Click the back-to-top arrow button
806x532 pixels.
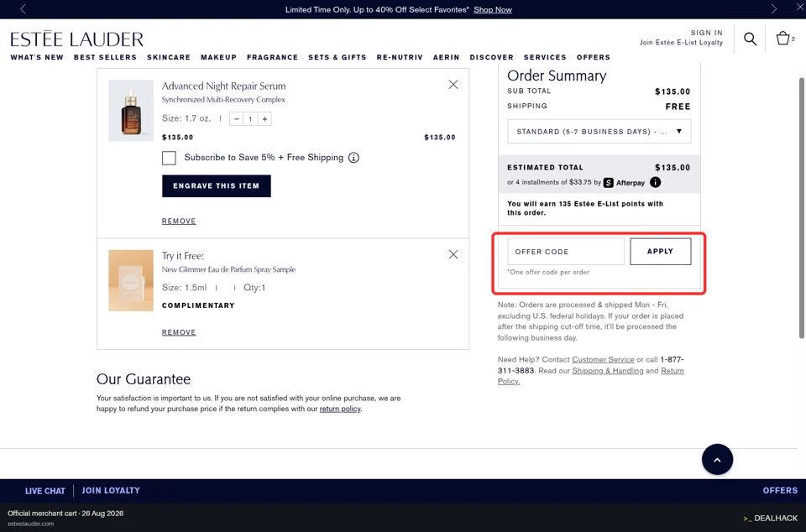pos(717,460)
